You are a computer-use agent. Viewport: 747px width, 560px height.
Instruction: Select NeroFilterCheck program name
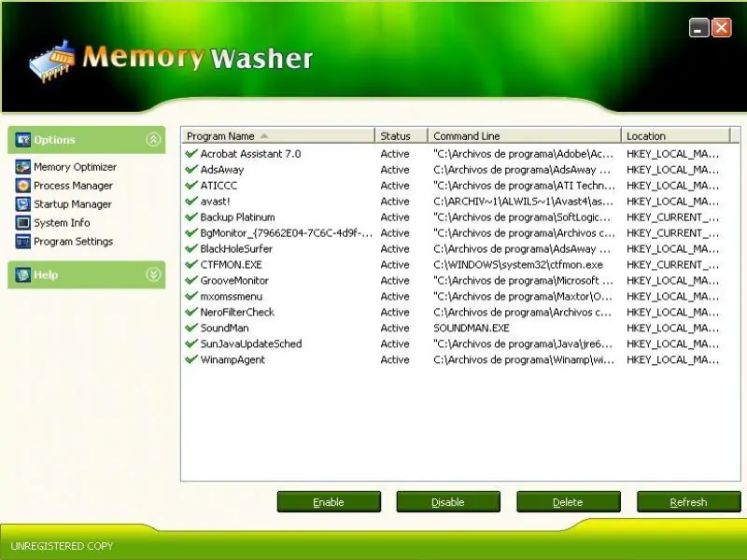coord(237,312)
